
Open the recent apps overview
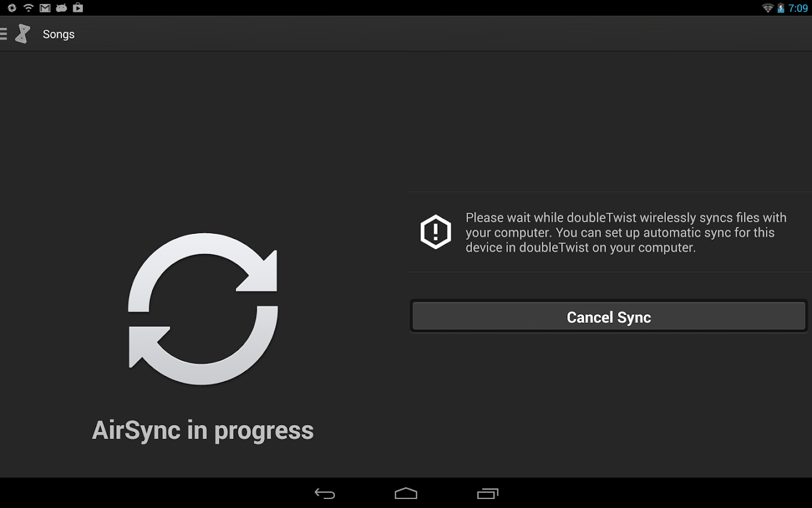(488, 494)
